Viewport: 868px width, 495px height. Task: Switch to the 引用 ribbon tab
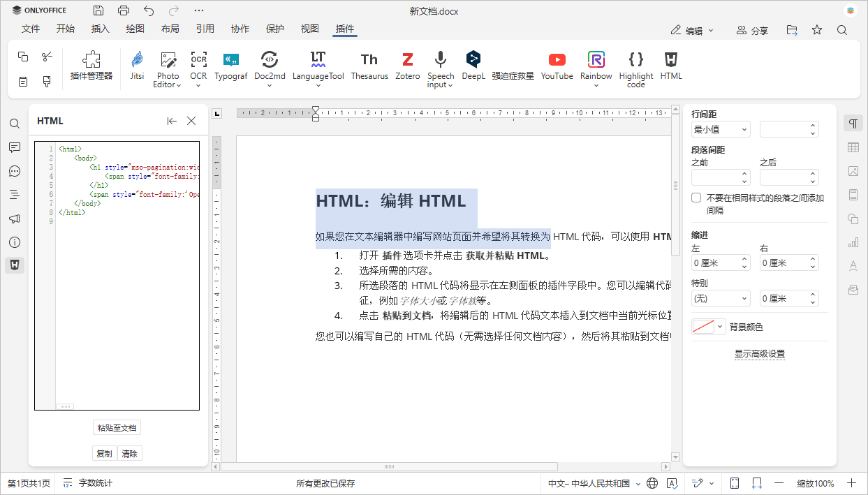click(205, 29)
